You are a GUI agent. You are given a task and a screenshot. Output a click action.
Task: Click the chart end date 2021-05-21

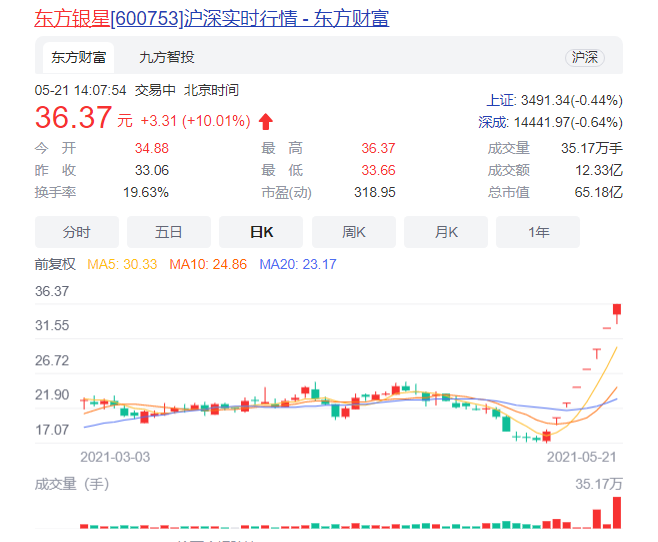coord(582,457)
